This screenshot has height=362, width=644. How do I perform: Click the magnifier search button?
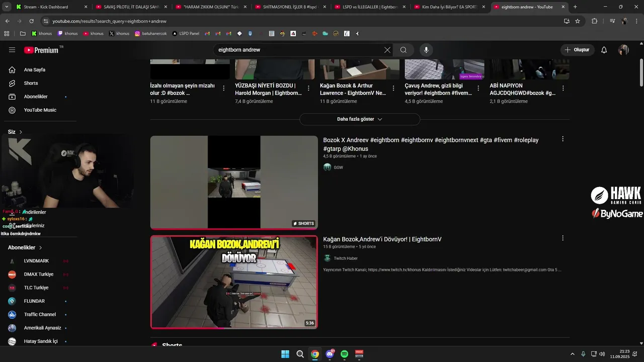point(404,50)
